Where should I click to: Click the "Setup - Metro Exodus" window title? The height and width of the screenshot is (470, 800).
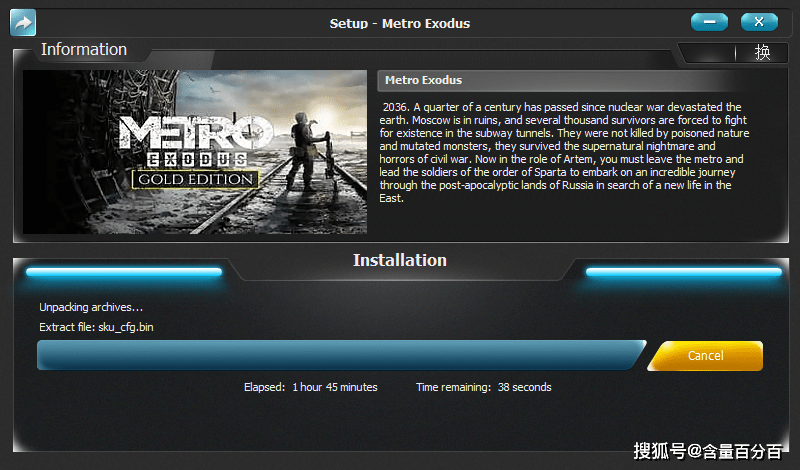[399, 23]
